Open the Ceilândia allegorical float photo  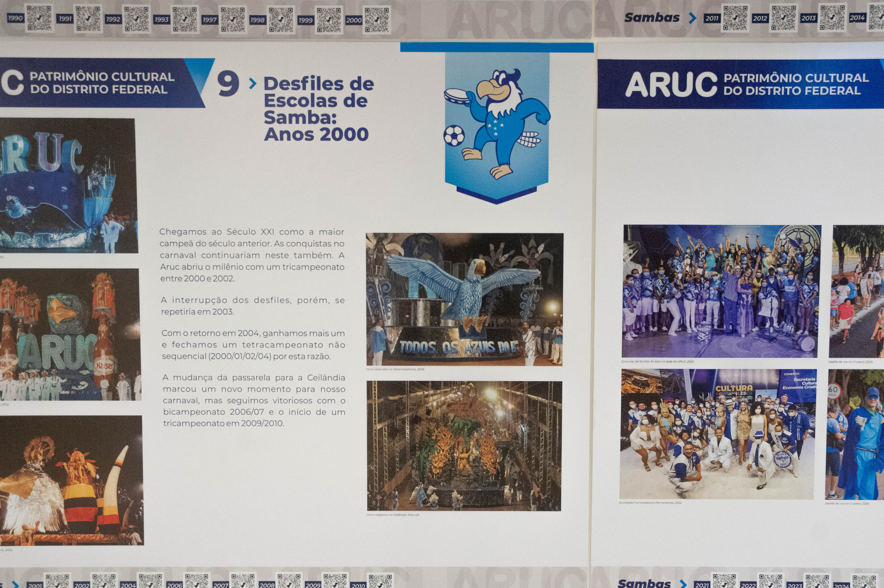464,445
